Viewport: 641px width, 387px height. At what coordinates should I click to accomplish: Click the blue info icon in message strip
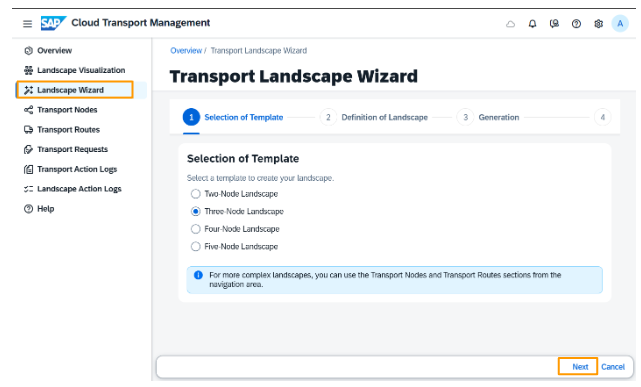198,275
